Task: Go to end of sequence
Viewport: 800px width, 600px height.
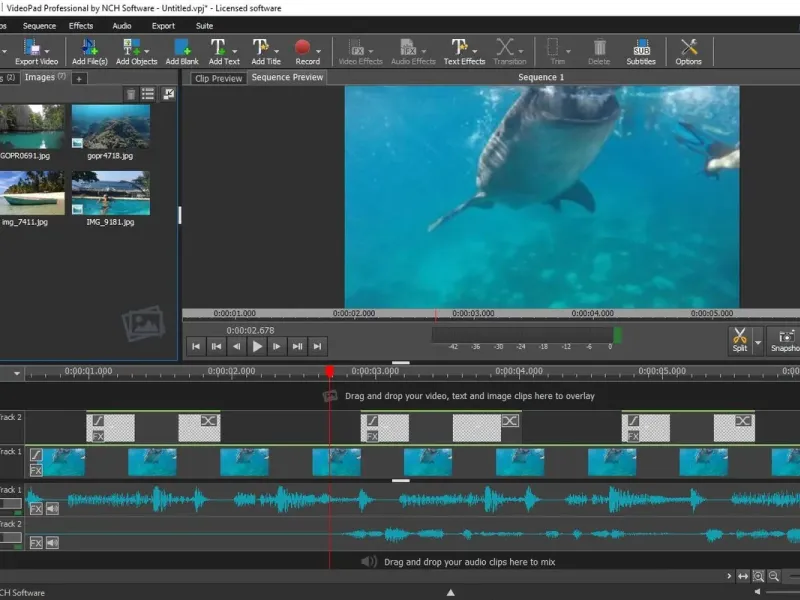Action: point(317,346)
